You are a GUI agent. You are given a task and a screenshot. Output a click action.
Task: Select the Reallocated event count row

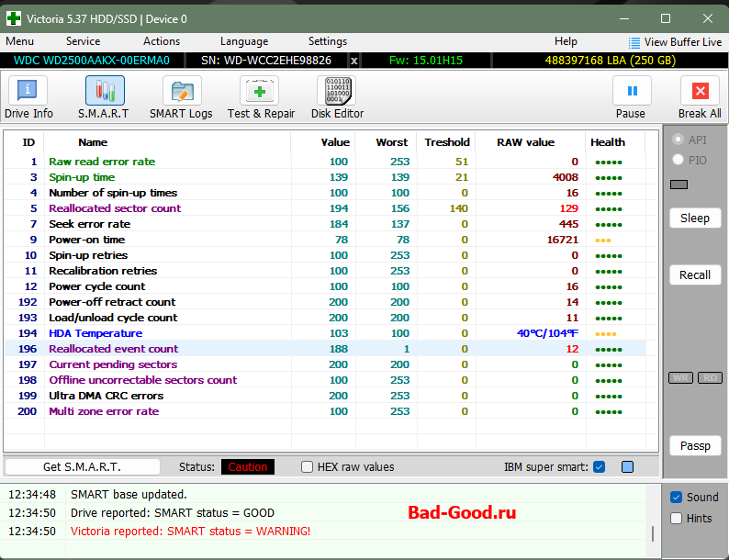114,349
